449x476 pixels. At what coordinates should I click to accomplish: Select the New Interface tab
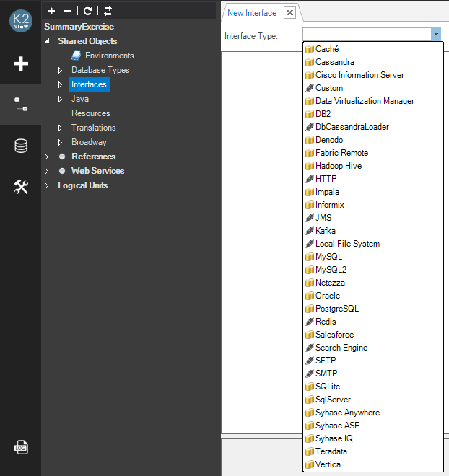(252, 13)
